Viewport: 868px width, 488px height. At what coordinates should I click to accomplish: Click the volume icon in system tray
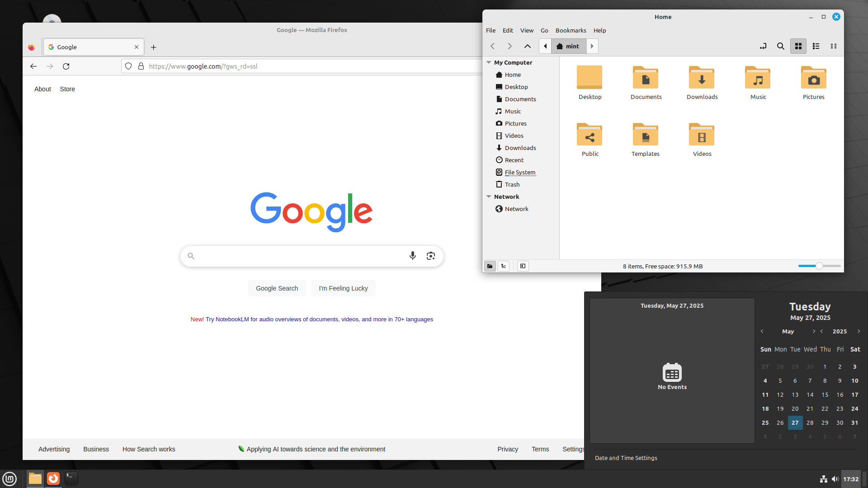coord(835,479)
